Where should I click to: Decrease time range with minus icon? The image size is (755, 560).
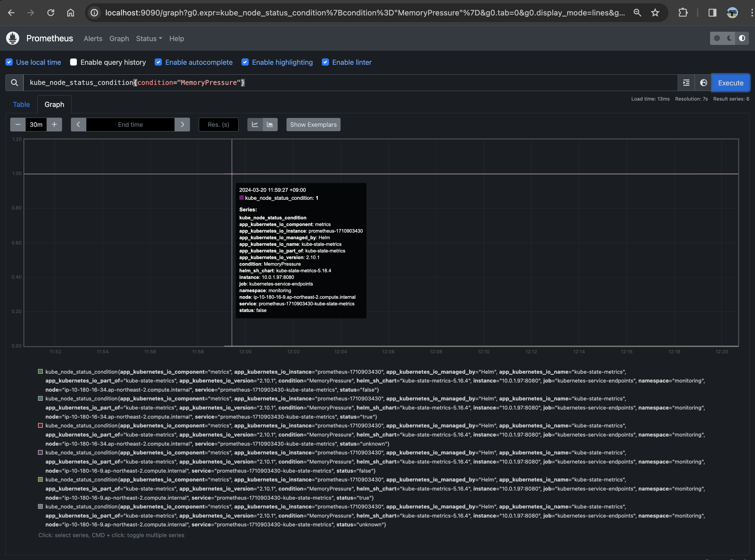18,124
